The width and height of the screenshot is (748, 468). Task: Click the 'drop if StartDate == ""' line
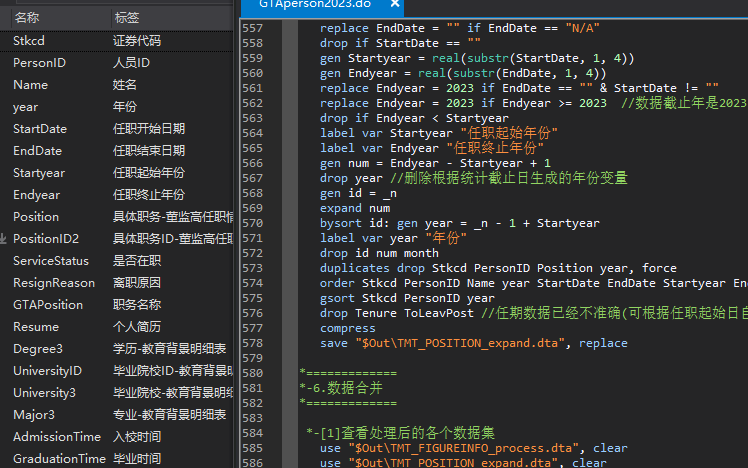click(400, 43)
